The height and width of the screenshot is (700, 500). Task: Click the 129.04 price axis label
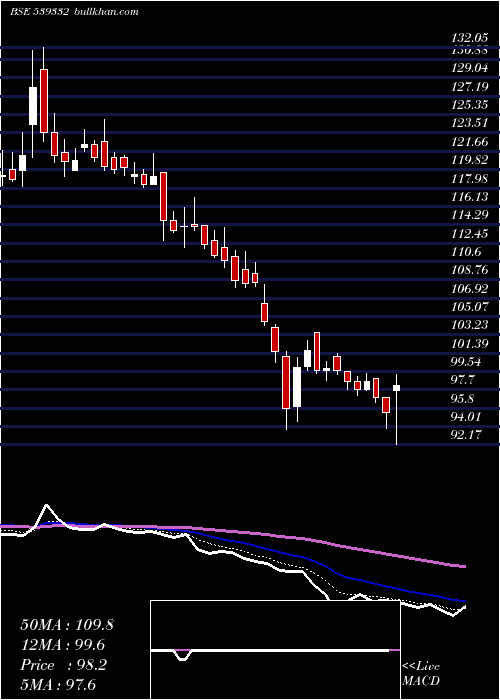[x=469, y=68]
